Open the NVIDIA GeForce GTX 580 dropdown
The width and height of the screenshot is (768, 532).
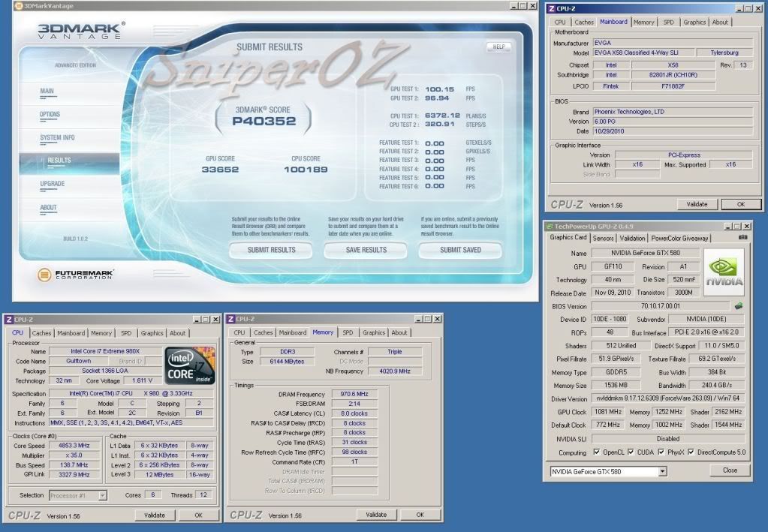click(x=662, y=471)
